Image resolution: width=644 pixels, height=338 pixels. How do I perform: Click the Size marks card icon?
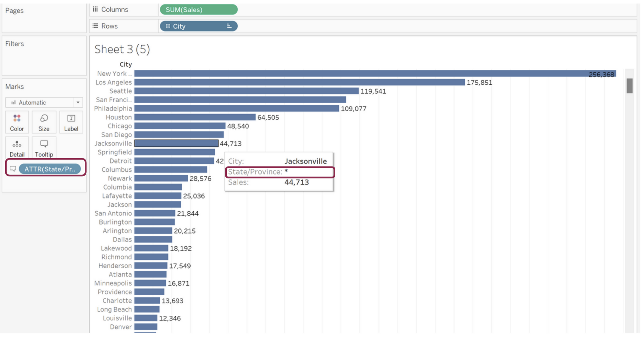pos(44,119)
